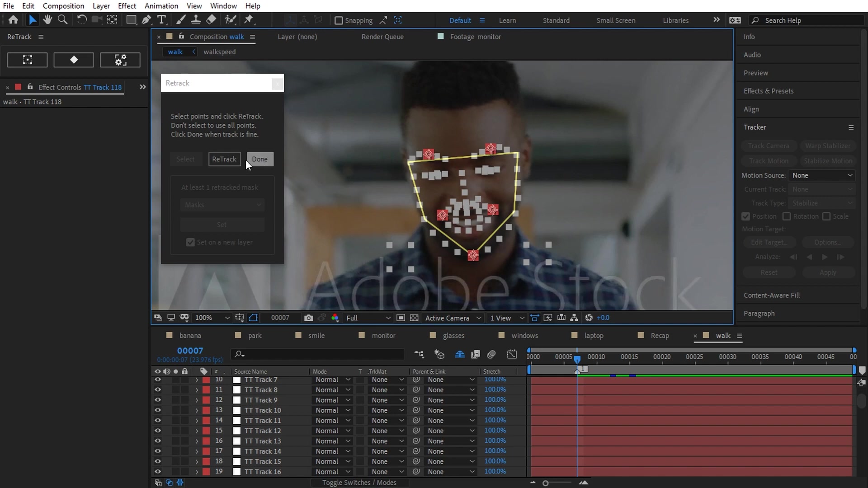Take a snapshot with camera icon
Viewport: 868px width, 488px height.
click(x=308, y=318)
